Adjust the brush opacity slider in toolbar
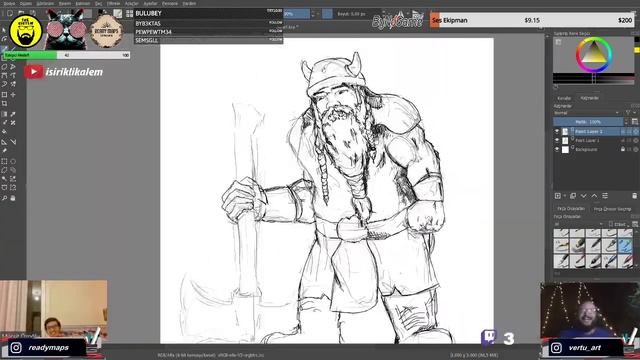The width and height of the screenshot is (640, 360). [x=296, y=14]
